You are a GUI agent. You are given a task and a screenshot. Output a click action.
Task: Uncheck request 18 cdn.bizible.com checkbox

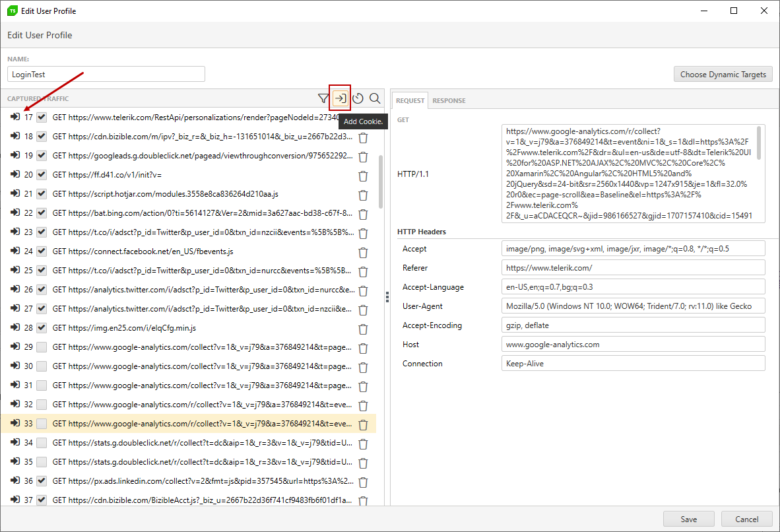42,137
